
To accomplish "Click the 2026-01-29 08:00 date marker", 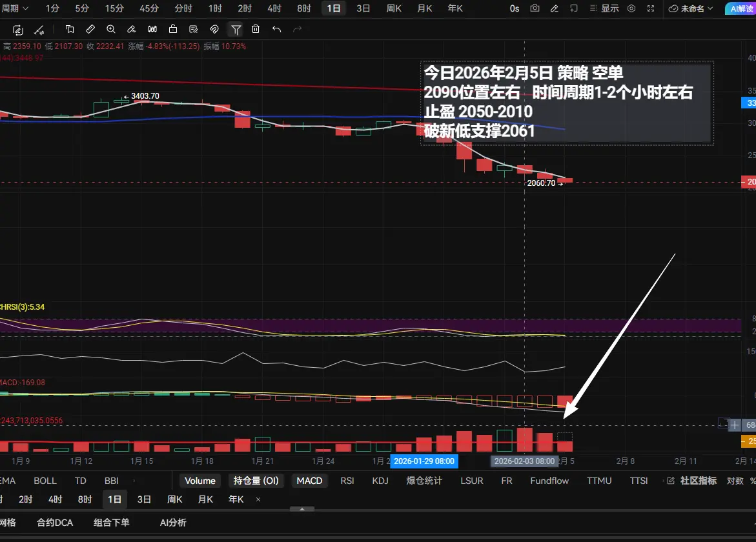I will pos(424,461).
